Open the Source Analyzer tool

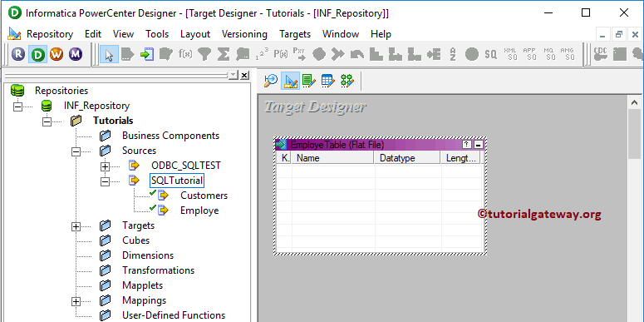271,81
